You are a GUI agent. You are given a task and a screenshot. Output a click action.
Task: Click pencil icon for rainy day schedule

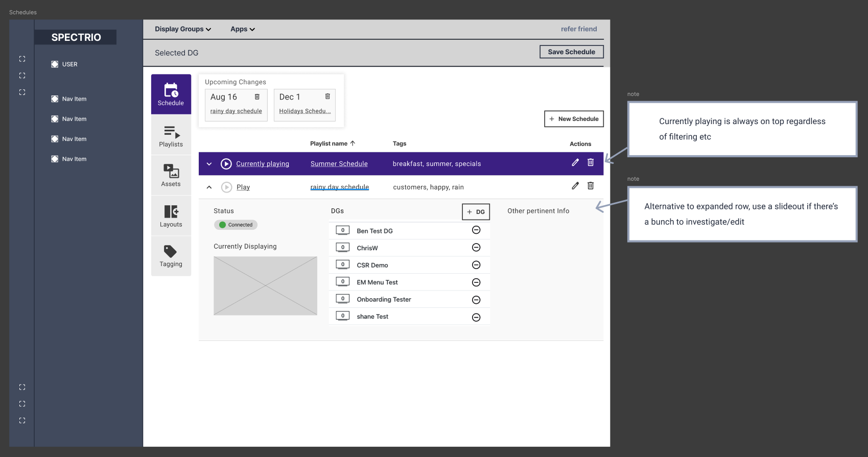point(575,186)
